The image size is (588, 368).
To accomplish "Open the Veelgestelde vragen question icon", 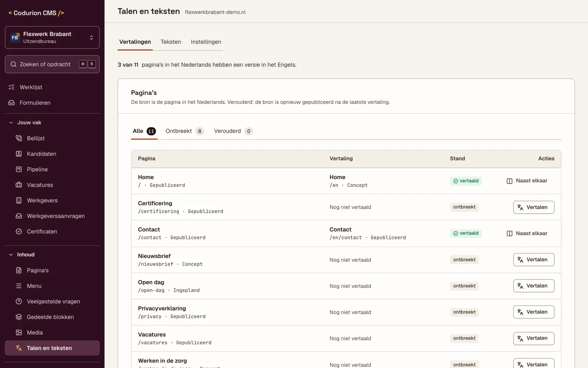I will [19, 301].
